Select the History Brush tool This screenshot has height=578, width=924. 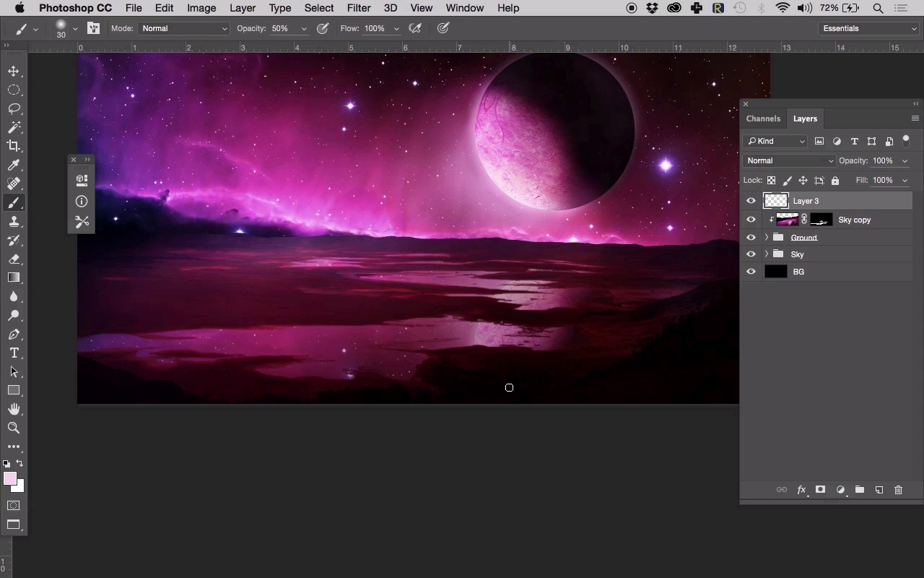[x=14, y=240]
